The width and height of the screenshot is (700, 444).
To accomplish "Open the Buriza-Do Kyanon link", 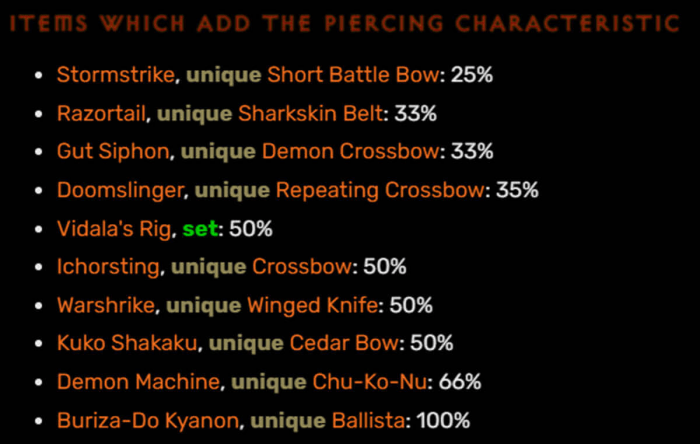I will coord(148,420).
